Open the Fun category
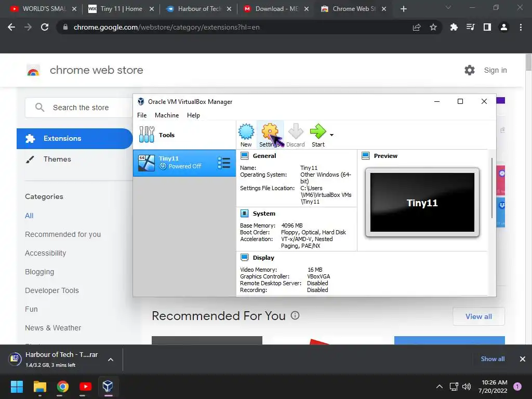Image resolution: width=532 pixels, height=399 pixels. pos(31,309)
